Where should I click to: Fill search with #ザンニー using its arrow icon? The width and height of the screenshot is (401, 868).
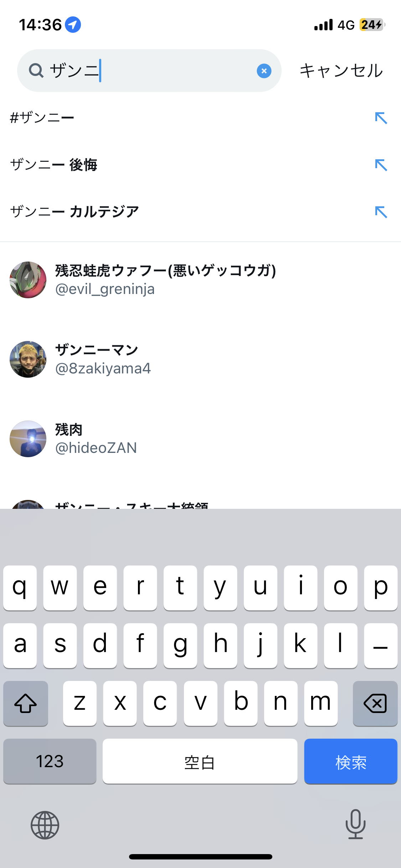point(381,118)
